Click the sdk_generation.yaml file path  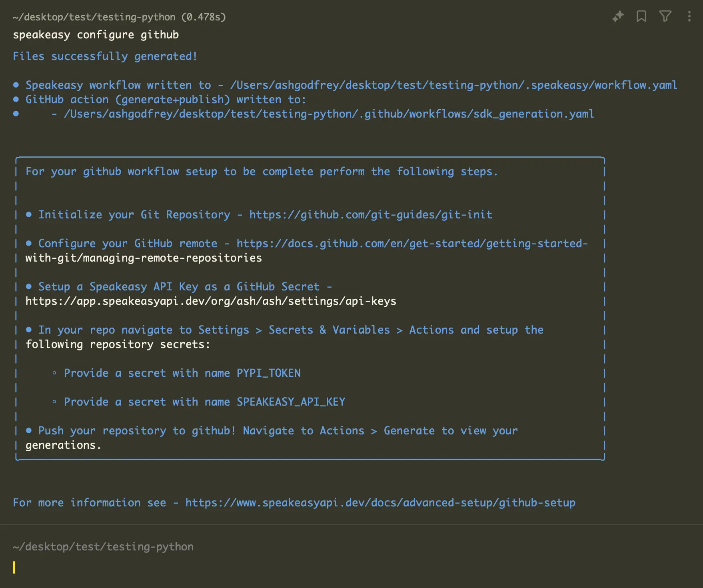pyautogui.click(x=329, y=114)
